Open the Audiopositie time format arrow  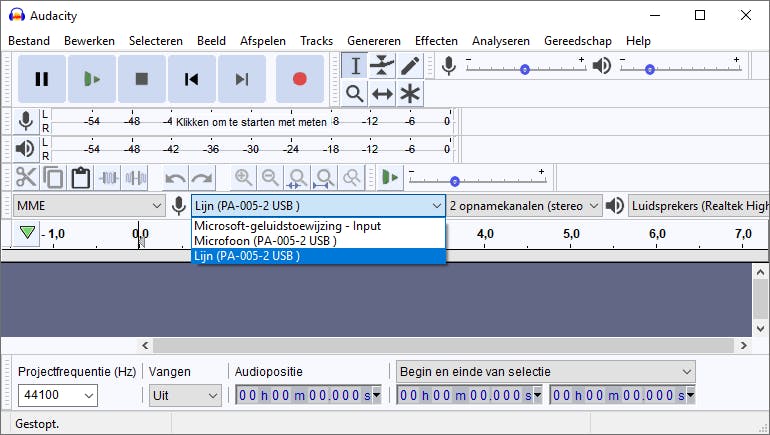[377, 395]
